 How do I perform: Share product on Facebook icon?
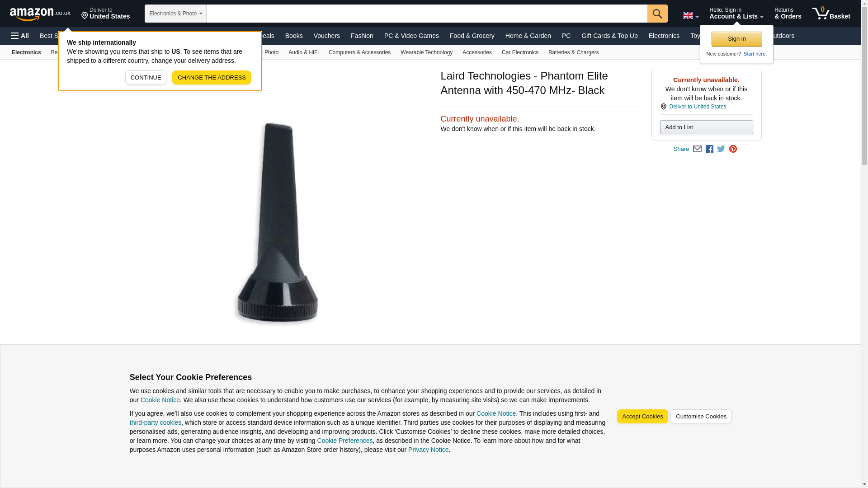coord(709,149)
